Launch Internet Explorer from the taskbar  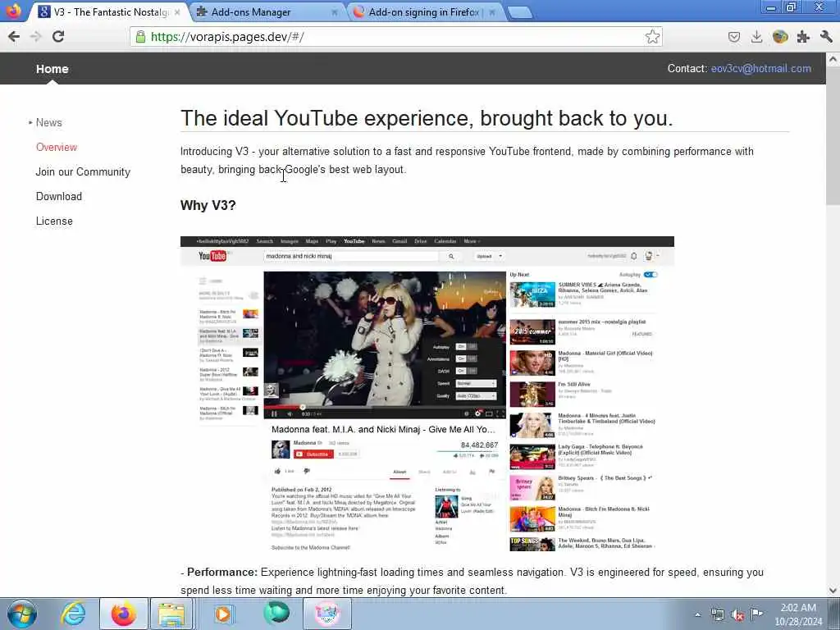pyautogui.click(x=72, y=614)
